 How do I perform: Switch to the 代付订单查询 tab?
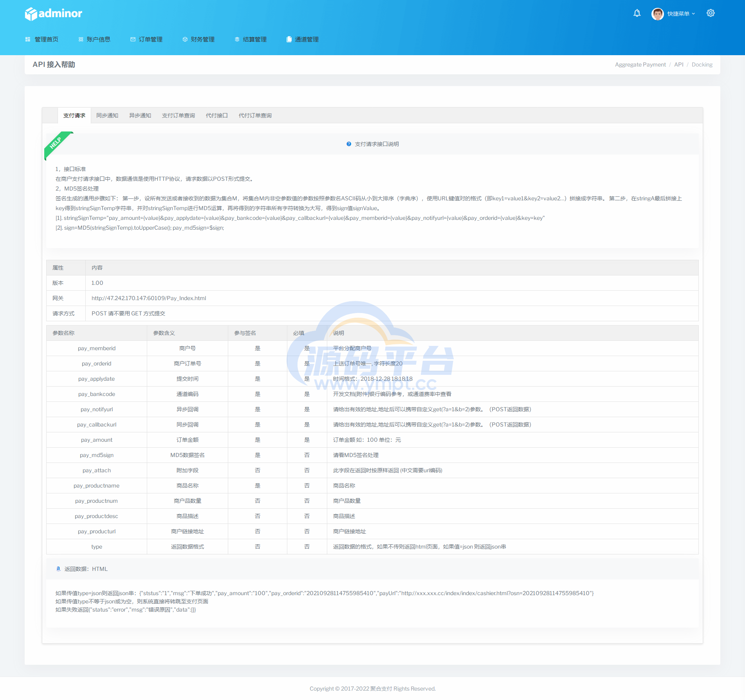(x=255, y=115)
